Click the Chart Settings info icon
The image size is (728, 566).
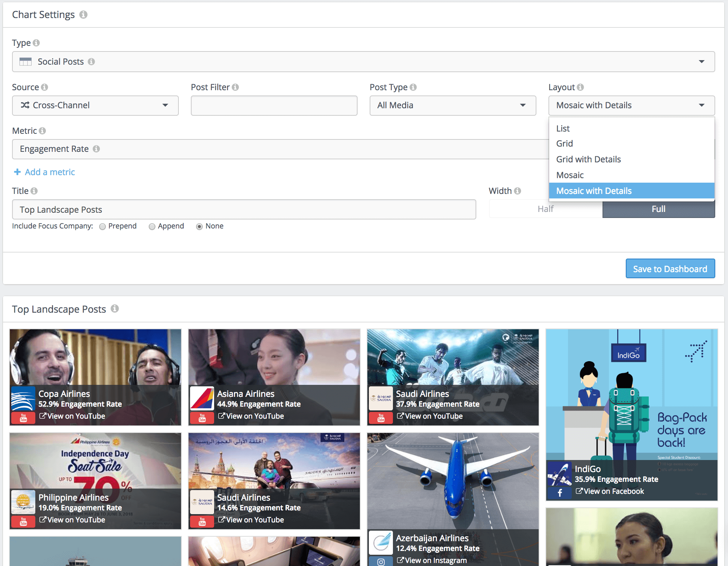point(83,14)
